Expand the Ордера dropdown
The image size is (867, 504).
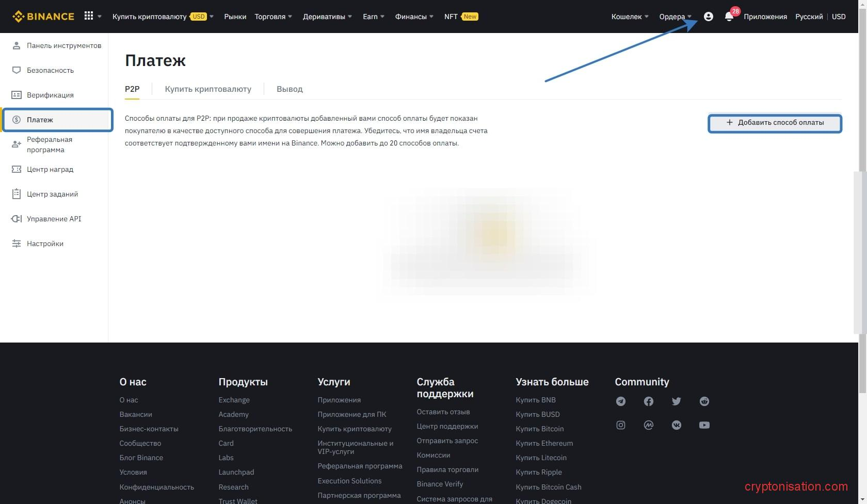click(675, 16)
